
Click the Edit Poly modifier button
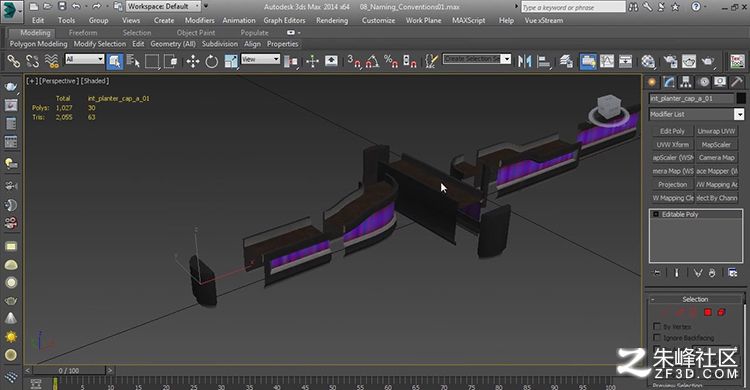pyautogui.click(x=672, y=131)
